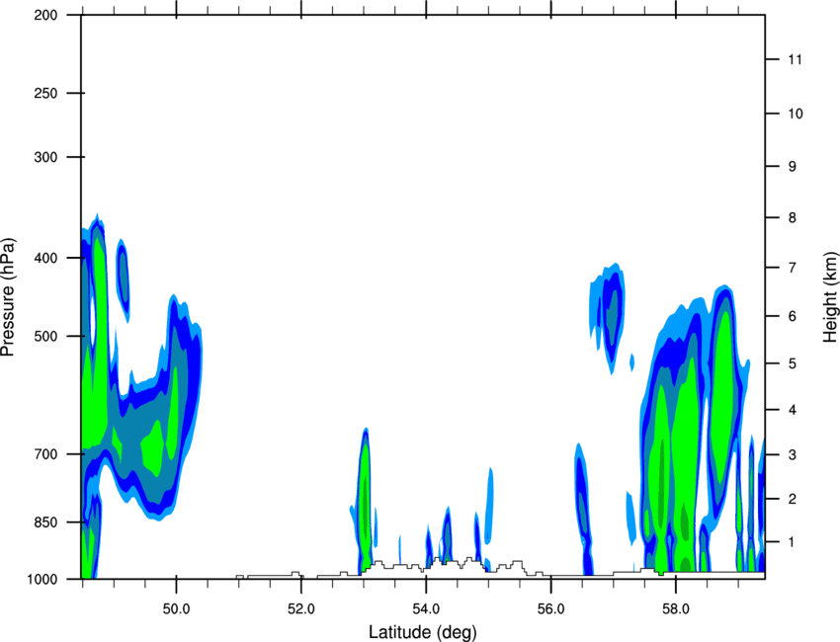Click the 700 pressure tick label
This screenshot has height=642, width=840.
(45, 454)
